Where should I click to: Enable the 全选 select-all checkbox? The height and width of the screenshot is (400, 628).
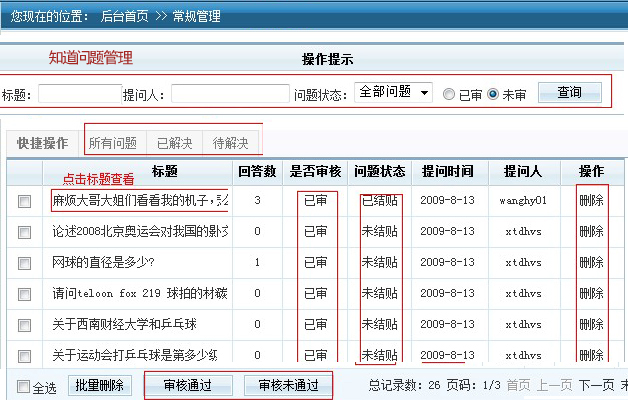(x=23, y=387)
